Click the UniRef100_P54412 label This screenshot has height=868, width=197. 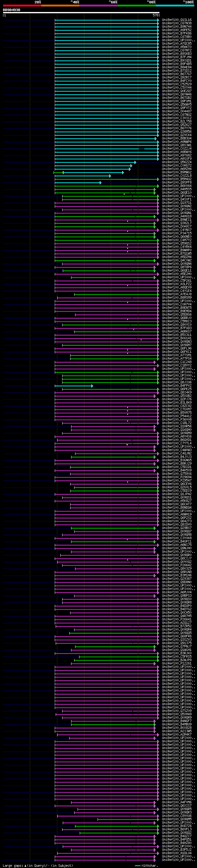[x=177, y=416]
